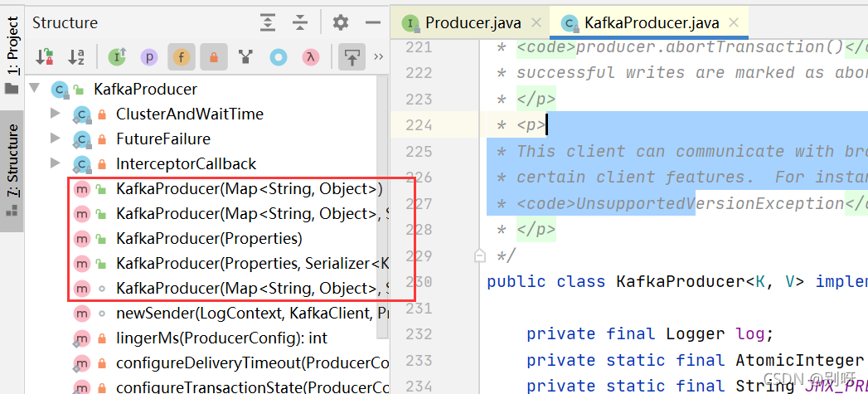This screenshot has width=868, height=394.
Task: Open the Project tool window tab
Action: tap(12, 54)
